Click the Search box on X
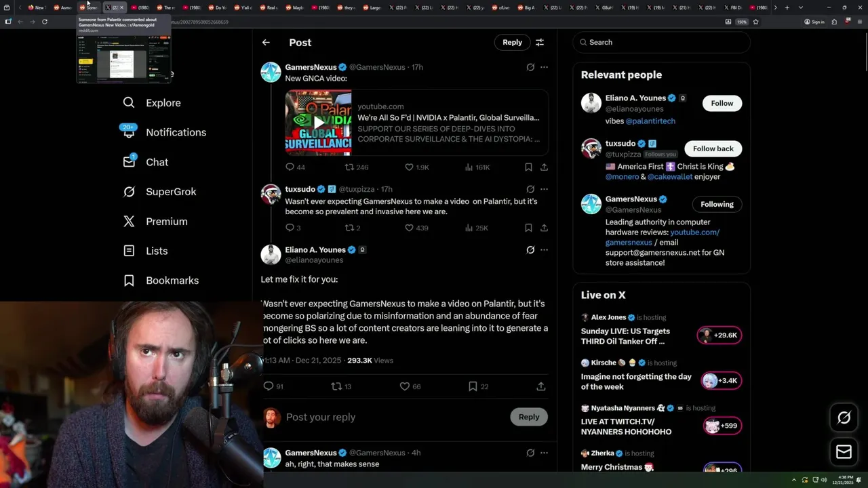The width and height of the screenshot is (868, 488). tap(661, 42)
